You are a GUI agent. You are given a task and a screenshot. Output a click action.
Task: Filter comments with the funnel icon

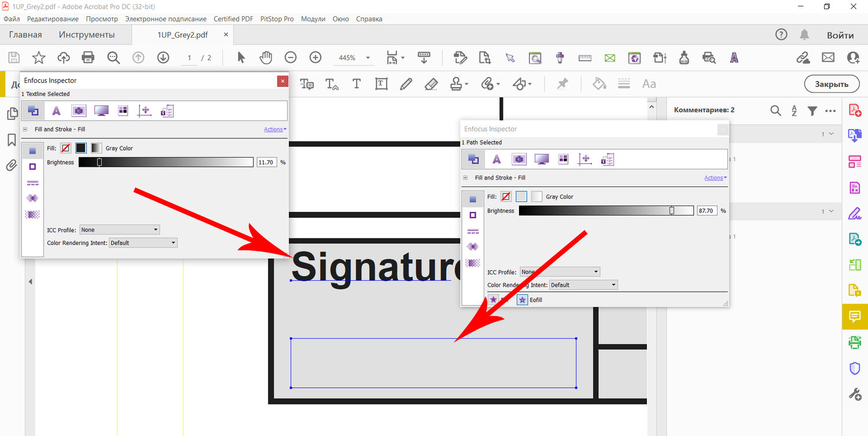pos(812,111)
